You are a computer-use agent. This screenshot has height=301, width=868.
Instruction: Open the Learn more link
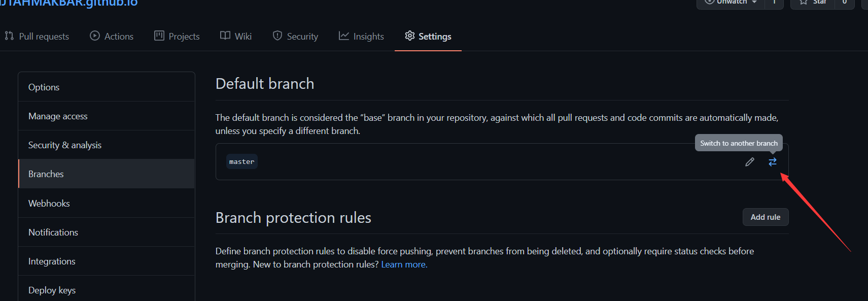tap(404, 264)
